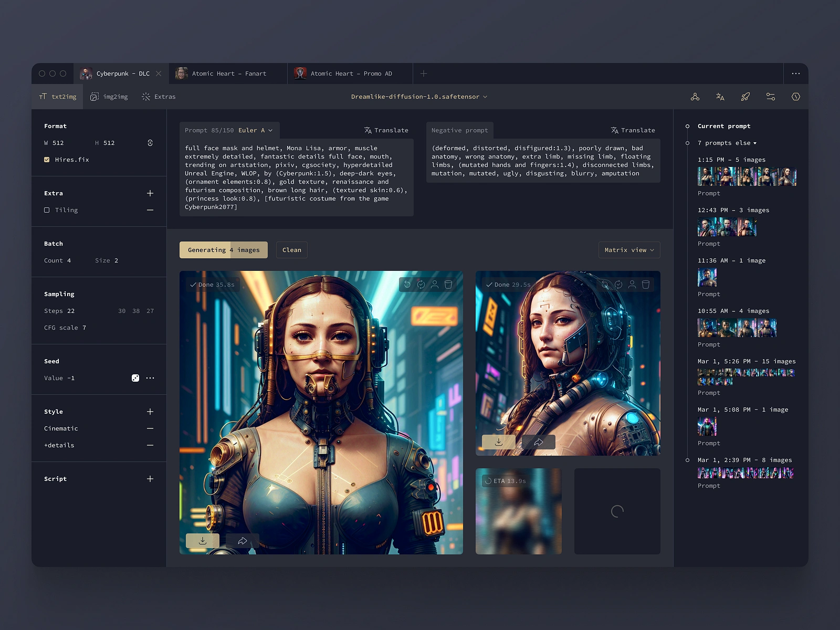The height and width of the screenshot is (630, 840).
Task: Open the Matrix view dropdown
Action: tap(629, 250)
